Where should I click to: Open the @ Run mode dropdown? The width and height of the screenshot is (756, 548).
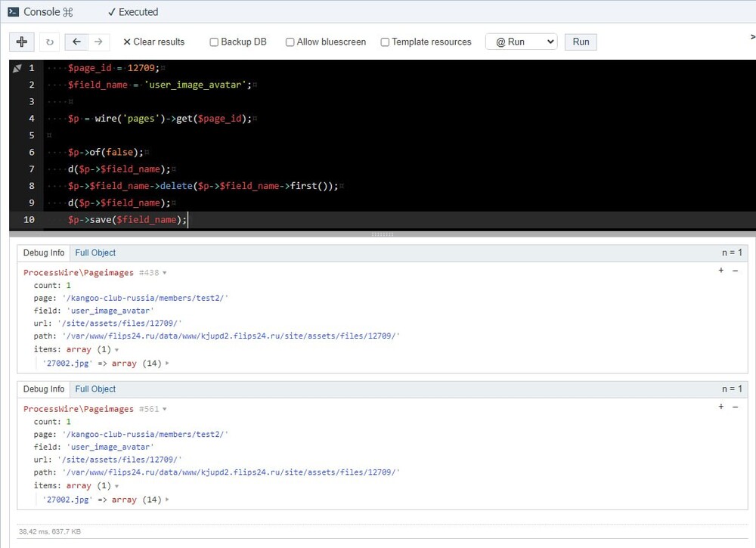(521, 42)
